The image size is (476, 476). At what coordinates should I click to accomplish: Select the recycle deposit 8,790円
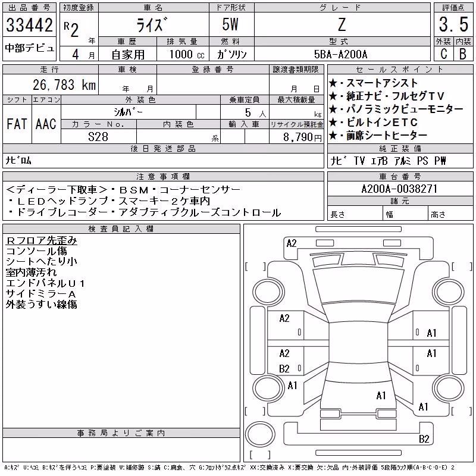pyautogui.click(x=302, y=137)
